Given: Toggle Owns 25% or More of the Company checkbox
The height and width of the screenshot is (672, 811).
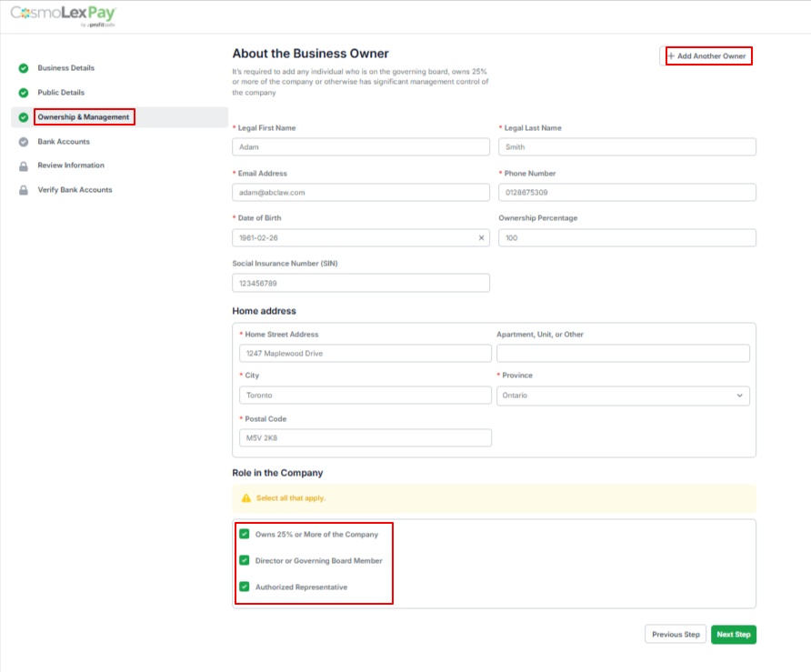Looking at the screenshot, I should 245,534.
